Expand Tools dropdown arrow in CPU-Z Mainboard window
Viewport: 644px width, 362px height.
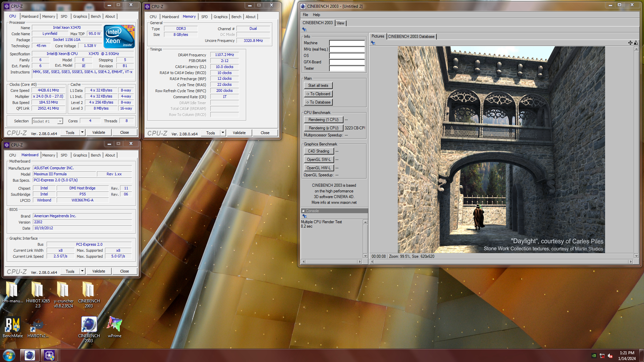[x=82, y=271]
